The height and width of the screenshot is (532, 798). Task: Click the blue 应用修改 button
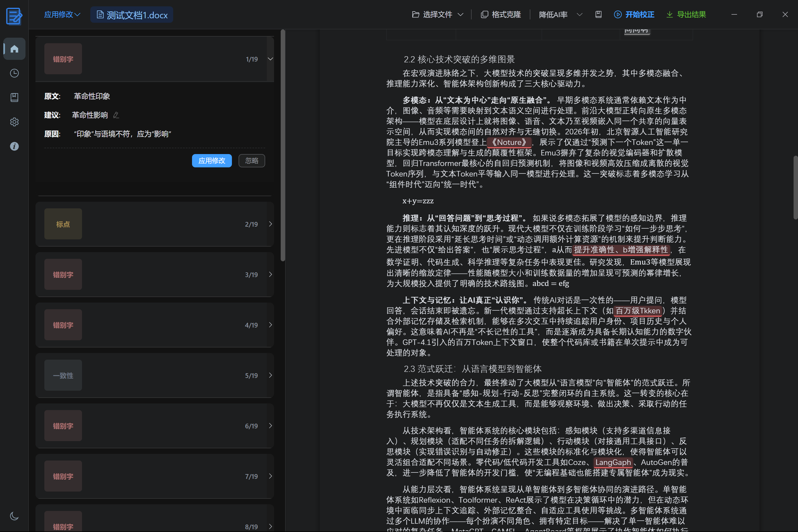click(x=212, y=160)
